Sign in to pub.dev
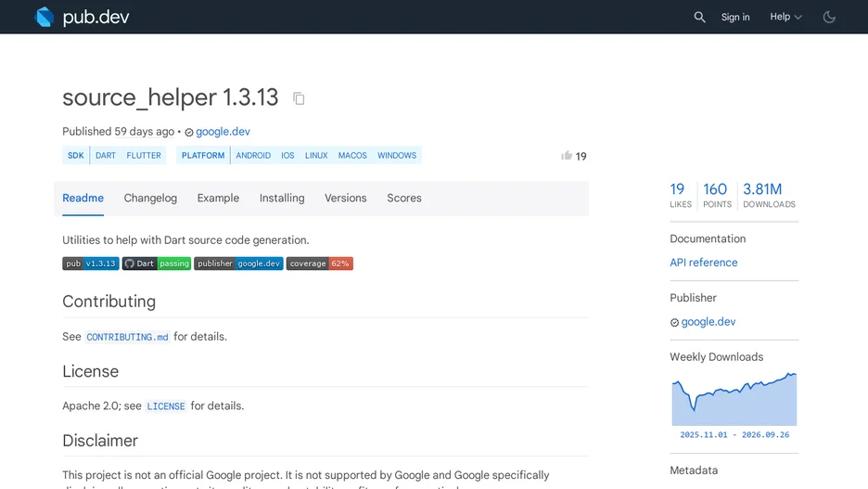The width and height of the screenshot is (868, 489). pyautogui.click(x=735, y=18)
